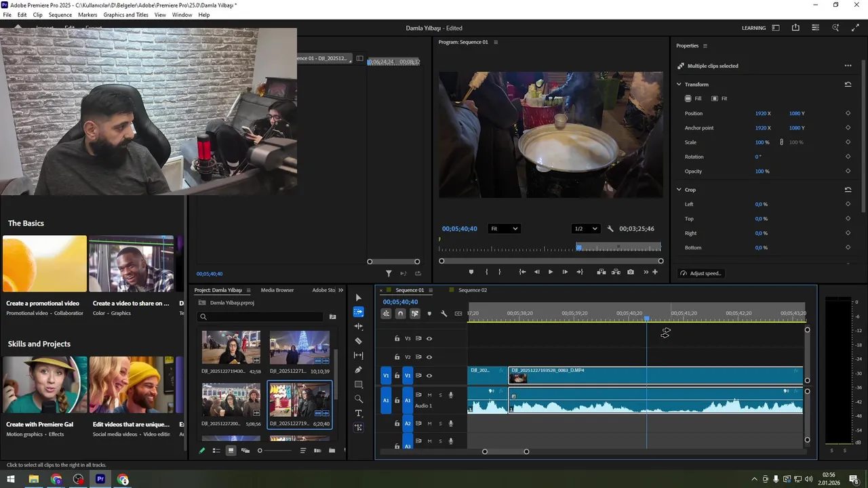868x488 pixels.
Task: Open Program monitor panel menu
Action: pos(495,42)
